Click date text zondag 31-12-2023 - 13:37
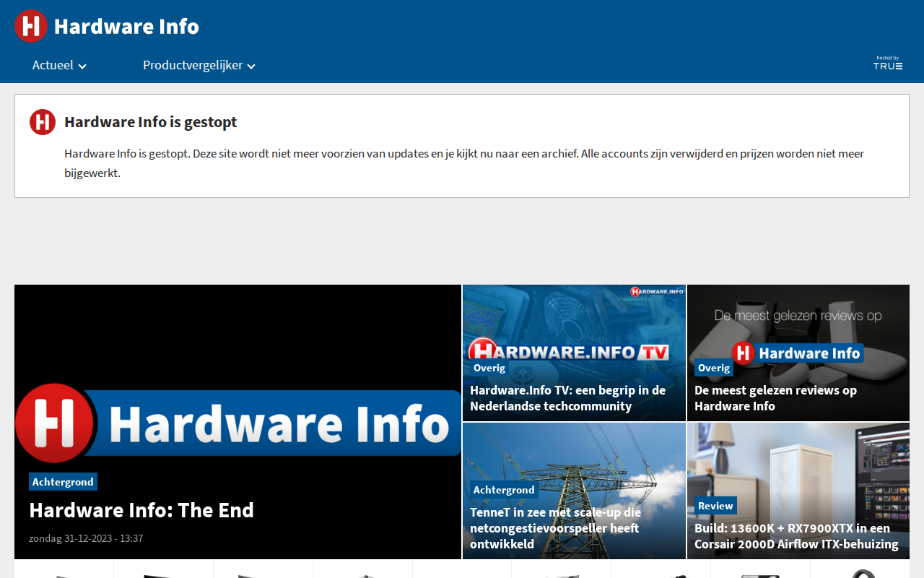Screen dimensions: 924x578 coord(86,538)
